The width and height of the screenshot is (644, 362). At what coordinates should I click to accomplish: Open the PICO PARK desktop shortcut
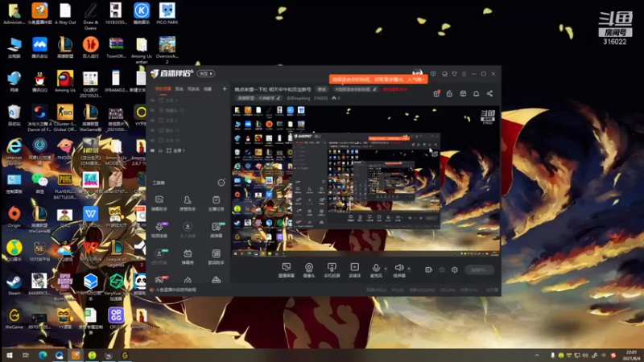click(167, 14)
